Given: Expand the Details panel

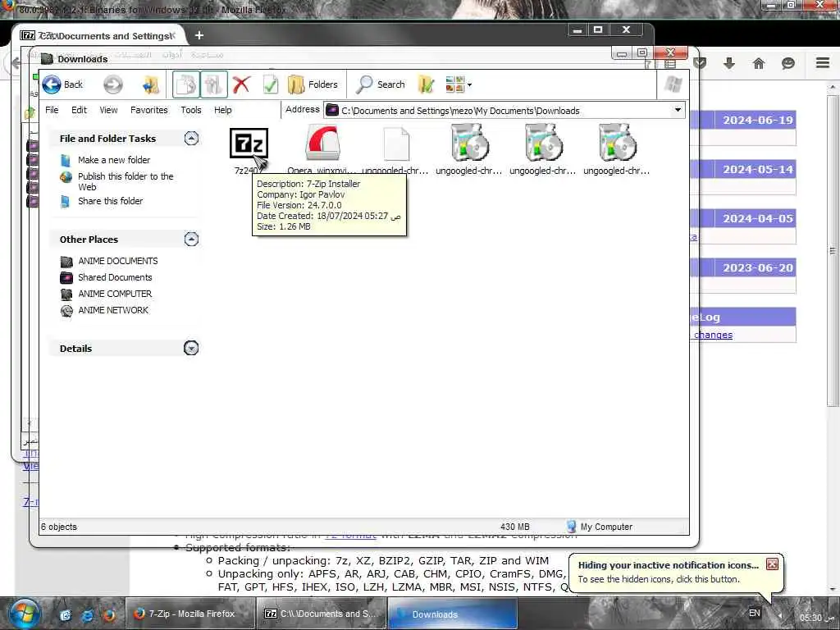Looking at the screenshot, I should tap(191, 348).
